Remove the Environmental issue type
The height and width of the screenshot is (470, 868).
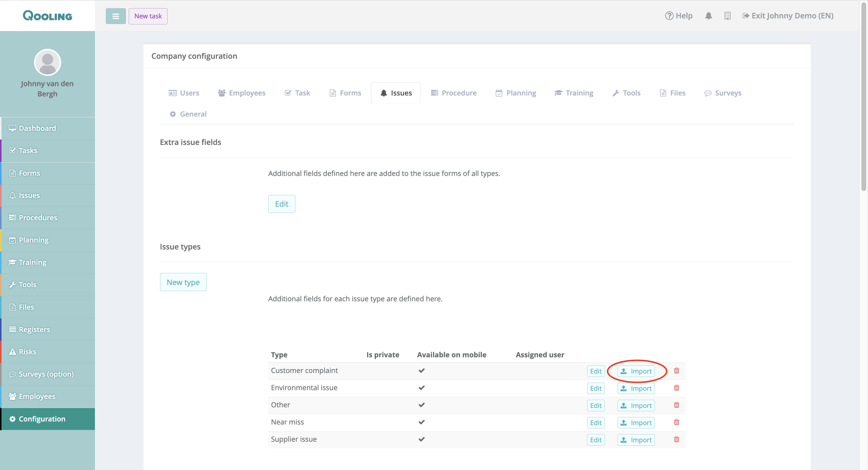coord(676,388)
